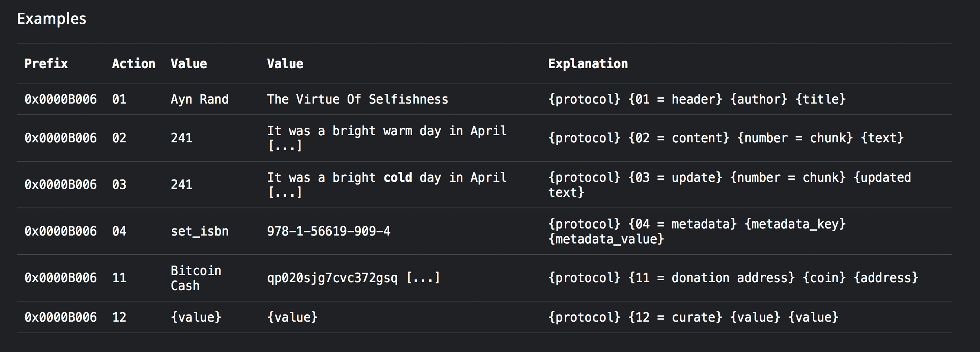Click the 'bright cold day' text cell
This screenshot has width=980, height=352.
pyautogui.click(x=387, y=185)
